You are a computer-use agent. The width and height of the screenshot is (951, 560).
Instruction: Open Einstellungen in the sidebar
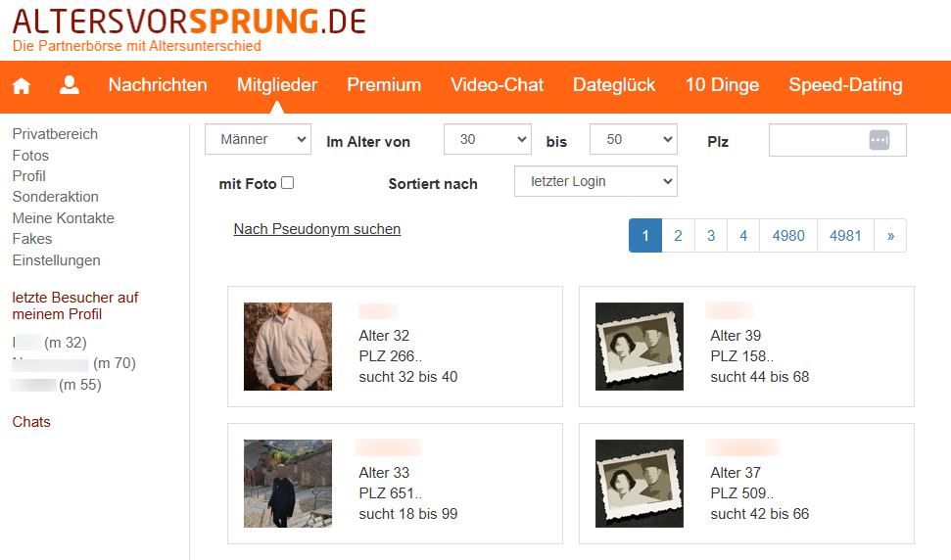pos(57,260)
